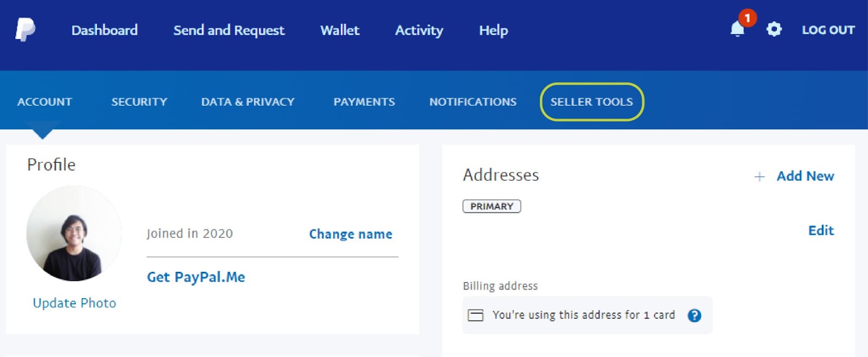Open the Data & Privacy tab
Screen dimensions: 868x357
(248, 101)
